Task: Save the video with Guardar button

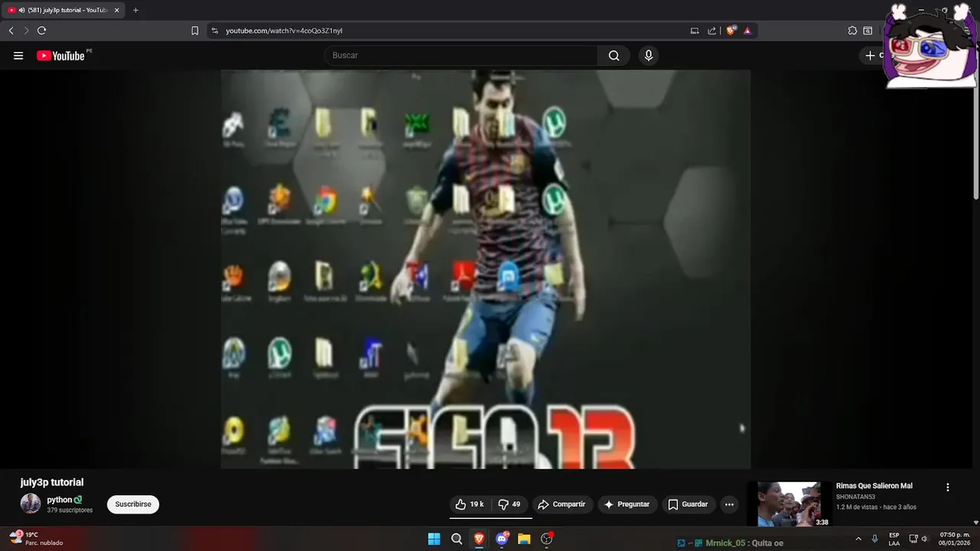Action: coord(688,504)
